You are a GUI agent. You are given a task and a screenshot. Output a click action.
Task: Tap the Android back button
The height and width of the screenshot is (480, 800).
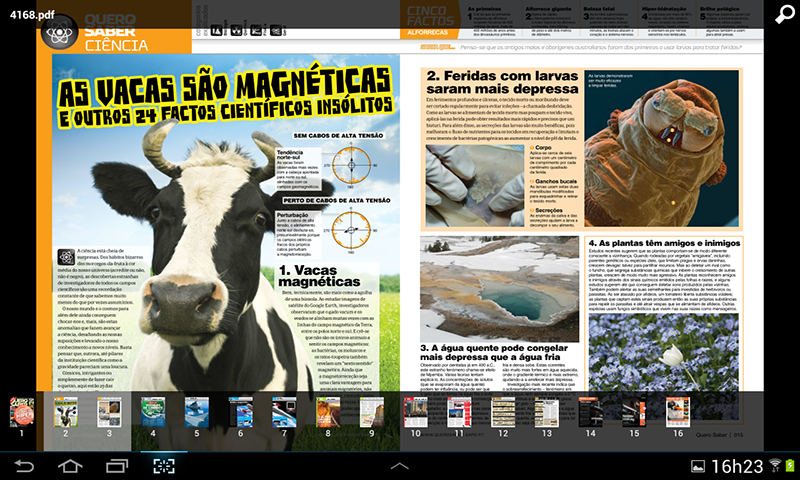tap(24, 466)
